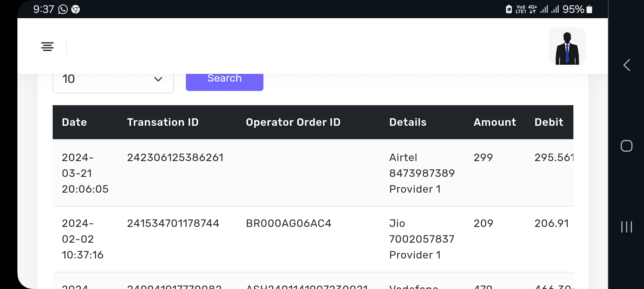Open the hamburger navigation menu

click(x=47, y=47)
